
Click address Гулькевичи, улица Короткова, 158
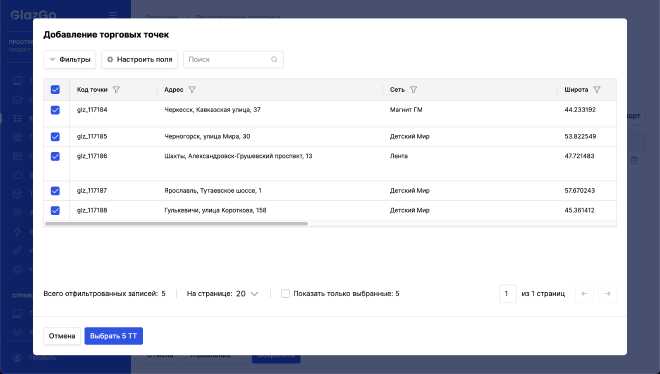tap(215, 210)
